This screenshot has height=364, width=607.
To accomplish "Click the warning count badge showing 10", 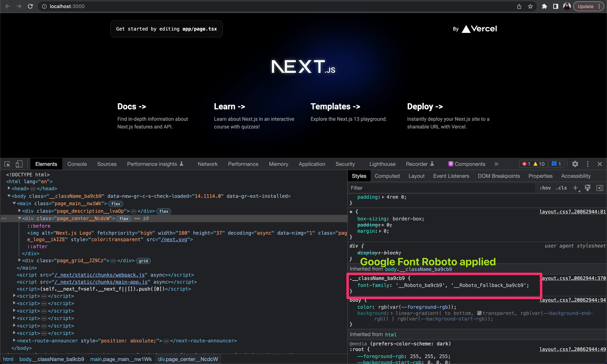I will [x=539, y=164].
